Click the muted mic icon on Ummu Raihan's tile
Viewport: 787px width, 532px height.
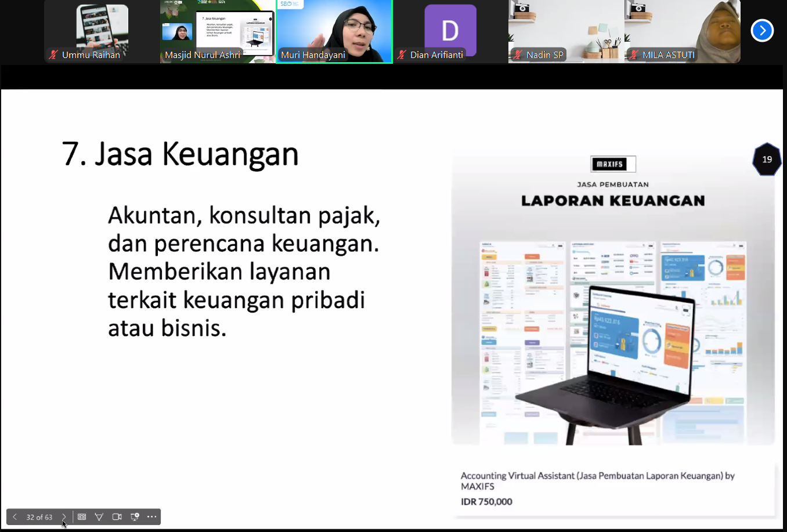pos(52,55)
